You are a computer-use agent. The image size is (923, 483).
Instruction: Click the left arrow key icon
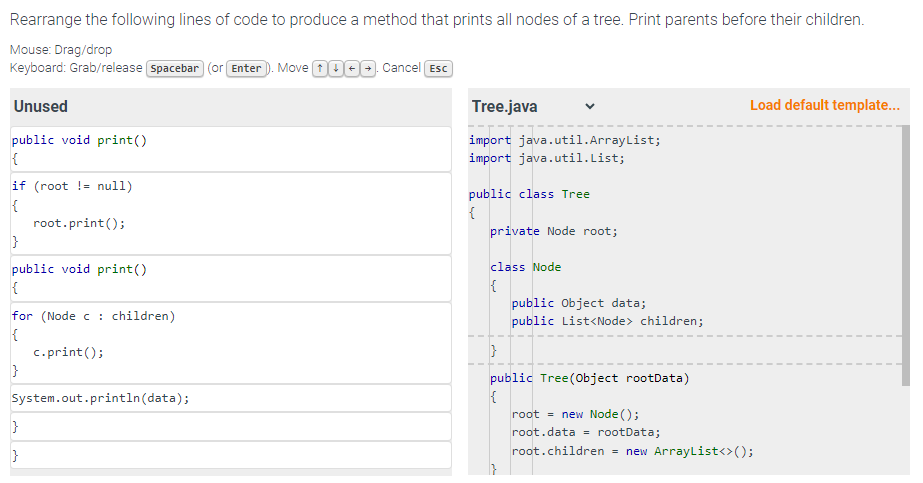tap(351, 68)
